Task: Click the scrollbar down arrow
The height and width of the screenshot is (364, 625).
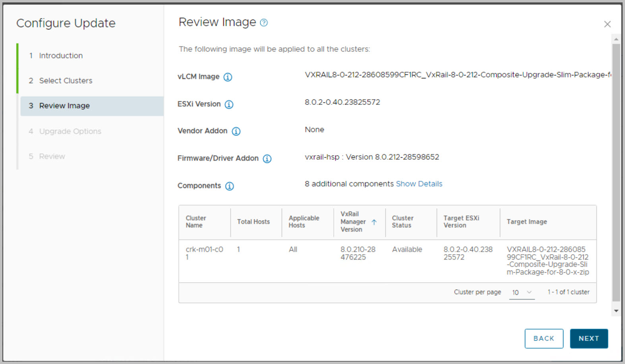Action: coord(616,311)
